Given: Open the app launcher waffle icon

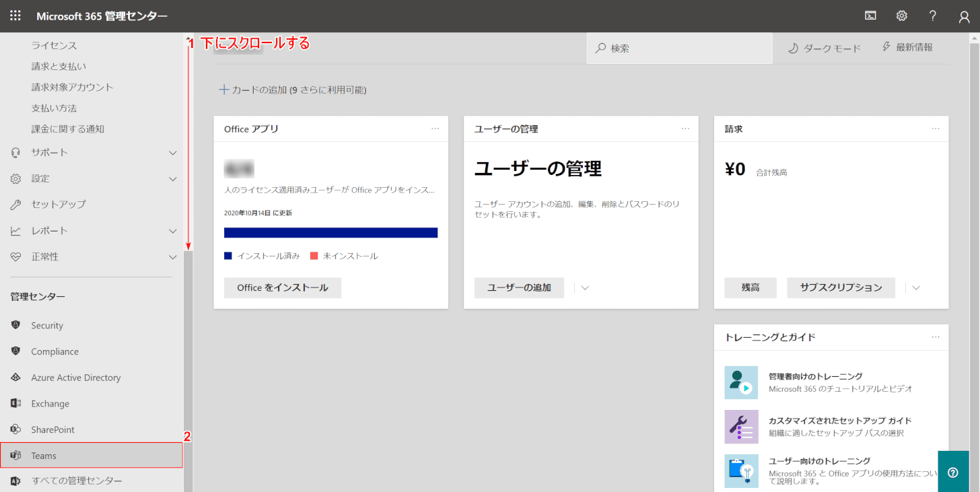Looking at the screenshot, I should [15, 15].
